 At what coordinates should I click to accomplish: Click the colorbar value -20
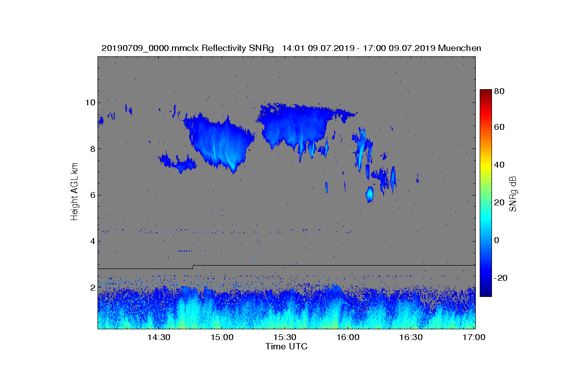[501, 278]
